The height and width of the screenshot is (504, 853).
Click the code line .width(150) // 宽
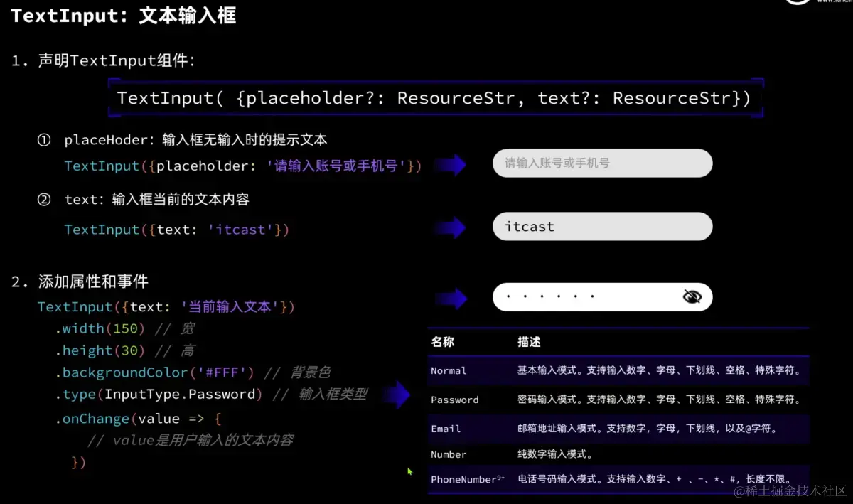[125, 328]
